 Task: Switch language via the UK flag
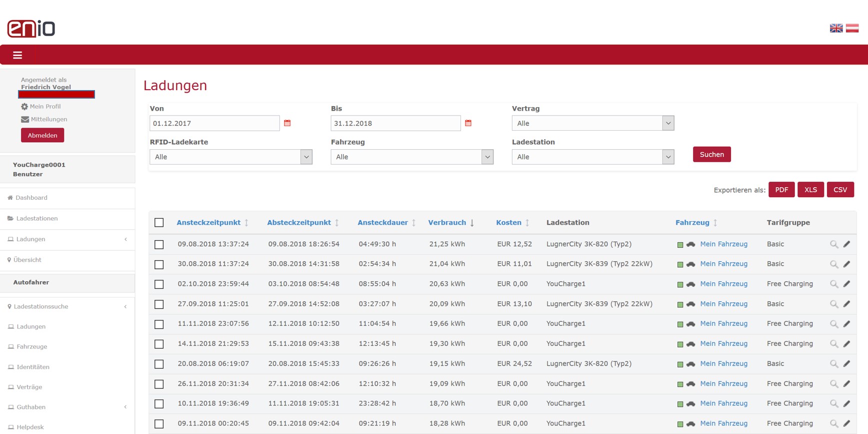(x=836, y=28)
